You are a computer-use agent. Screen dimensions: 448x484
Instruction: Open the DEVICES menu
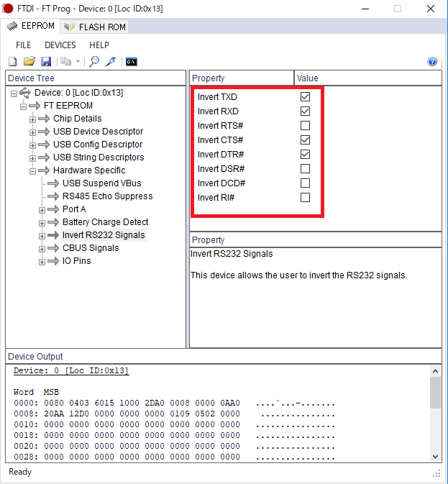point(60,45)
